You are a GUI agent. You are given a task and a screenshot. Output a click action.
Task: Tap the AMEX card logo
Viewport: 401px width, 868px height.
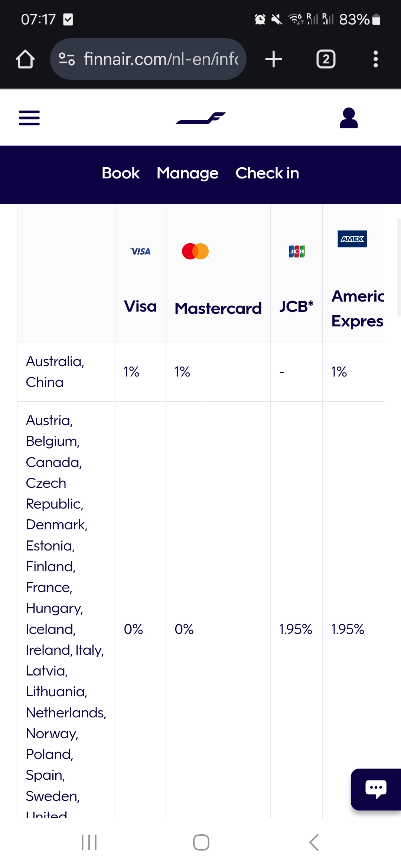[352, 239]
